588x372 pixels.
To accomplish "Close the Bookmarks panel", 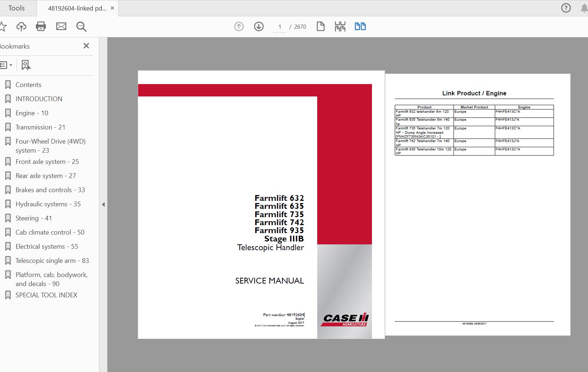I will click(86, 46).
